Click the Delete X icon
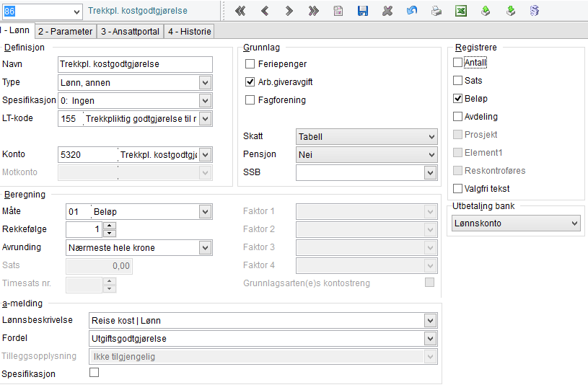588x390 pixels. pyautogui.click(x=387, y=12)
